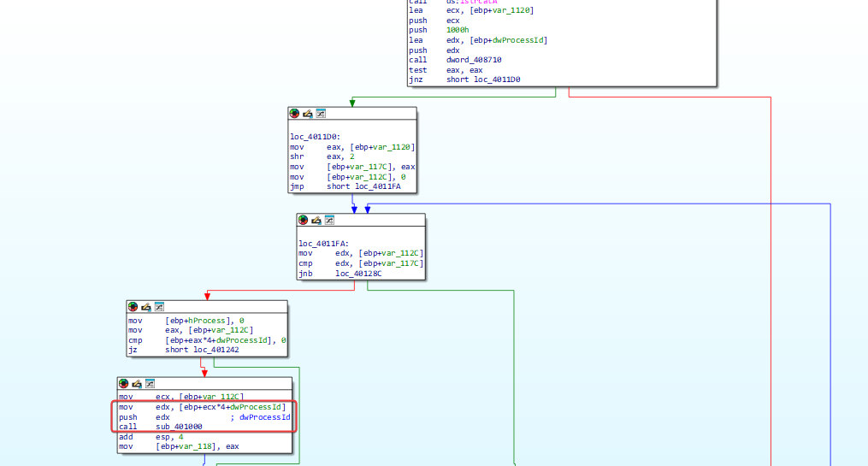Click pencil icon in loc_4011FA block header
This screenshot has width=868, height=466.
pyautogui.click(x=316, y=221)
